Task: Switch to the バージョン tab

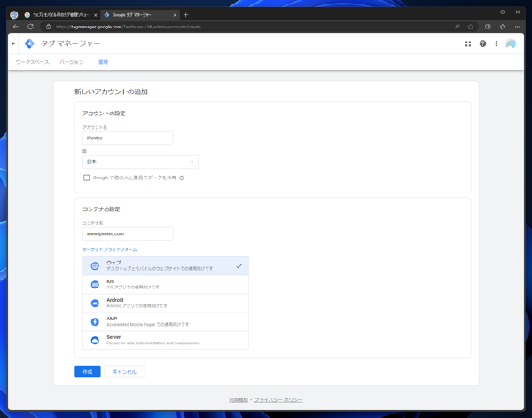Action: (x=71, y=62)
